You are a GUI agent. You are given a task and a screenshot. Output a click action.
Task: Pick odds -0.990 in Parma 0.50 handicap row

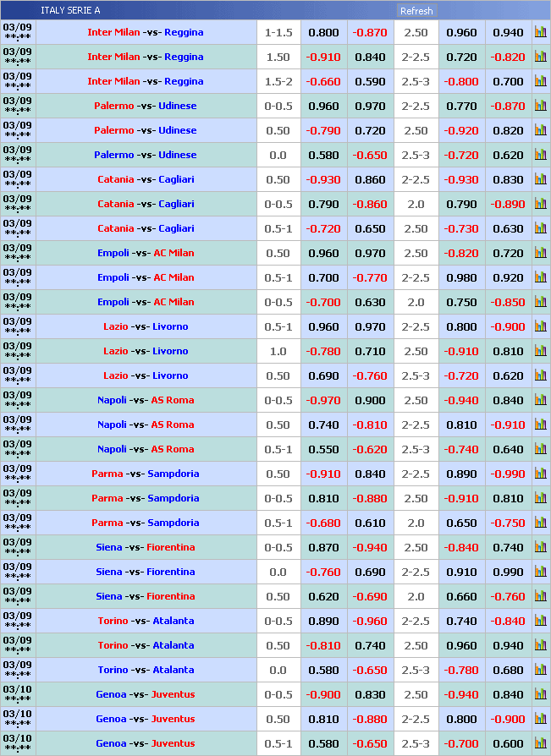point(508,474)
